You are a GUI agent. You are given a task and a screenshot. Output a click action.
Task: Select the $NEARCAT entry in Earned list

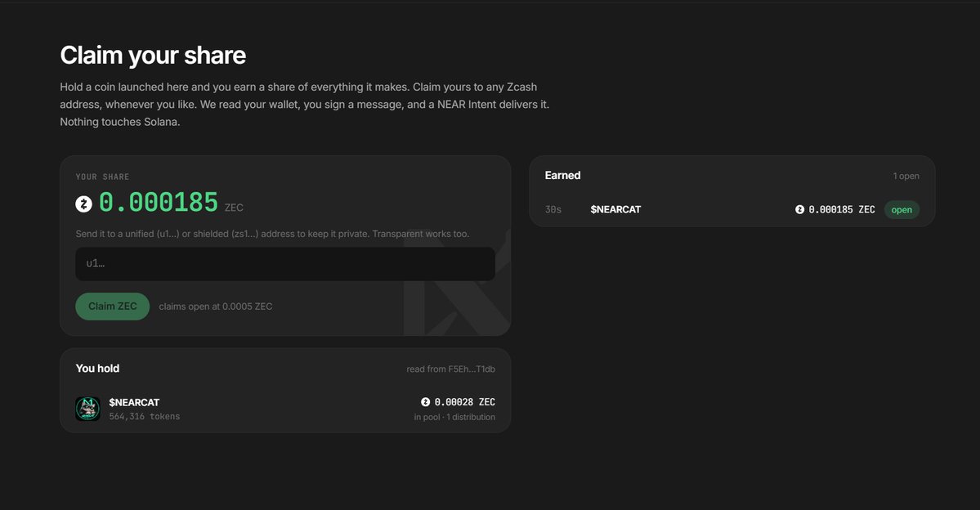click(732, 209)
